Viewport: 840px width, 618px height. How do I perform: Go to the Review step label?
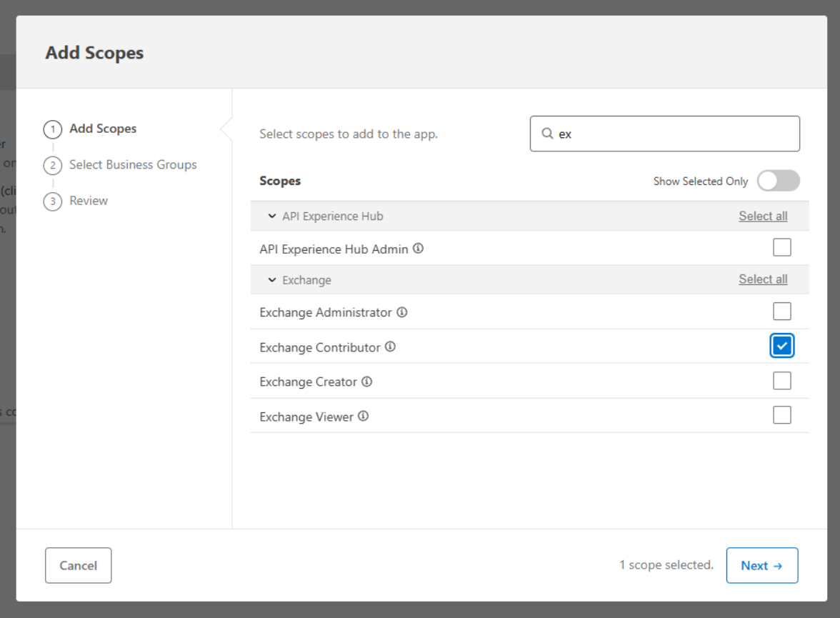(89, 201)
